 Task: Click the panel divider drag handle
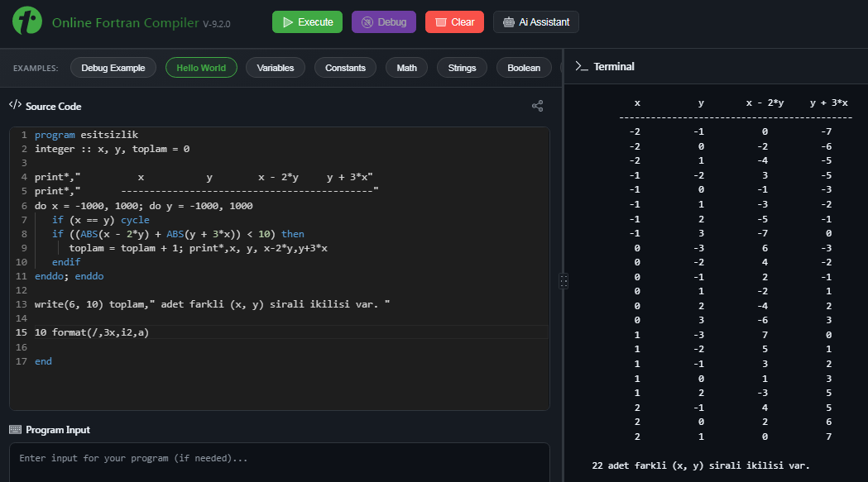pyautogui.click(x=563, y=281)
